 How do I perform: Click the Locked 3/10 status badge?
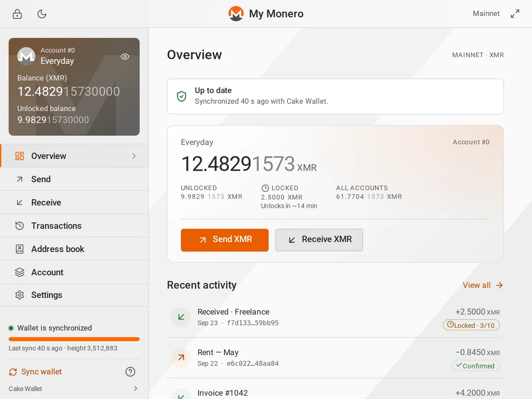click(471, 325)
